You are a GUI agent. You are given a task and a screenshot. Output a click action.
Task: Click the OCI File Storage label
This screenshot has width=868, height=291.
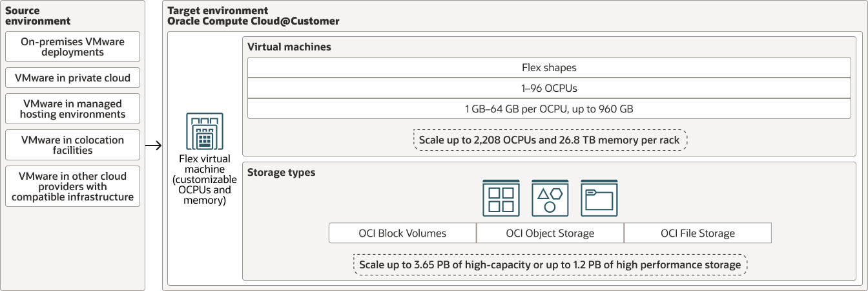[x=697, y=233]
